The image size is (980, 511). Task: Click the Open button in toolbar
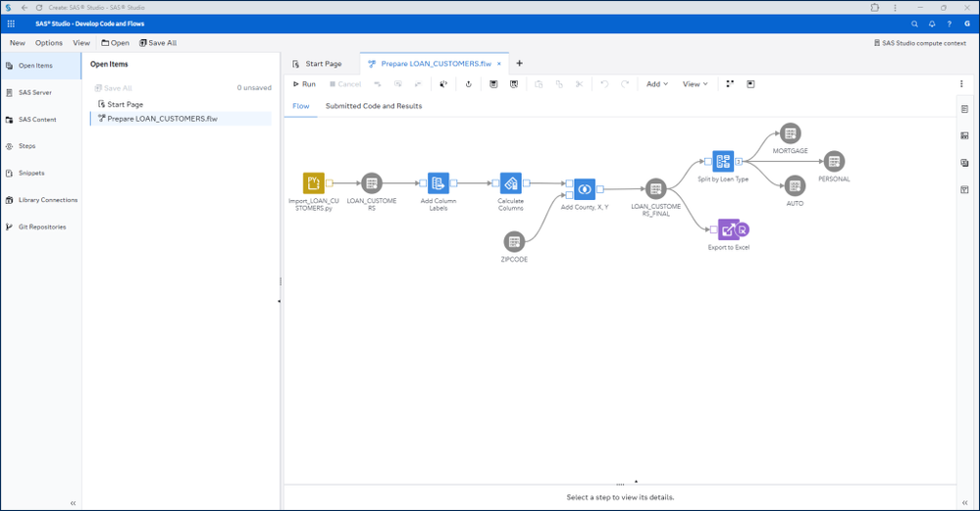pyautogui.click(x=116, y=43)
